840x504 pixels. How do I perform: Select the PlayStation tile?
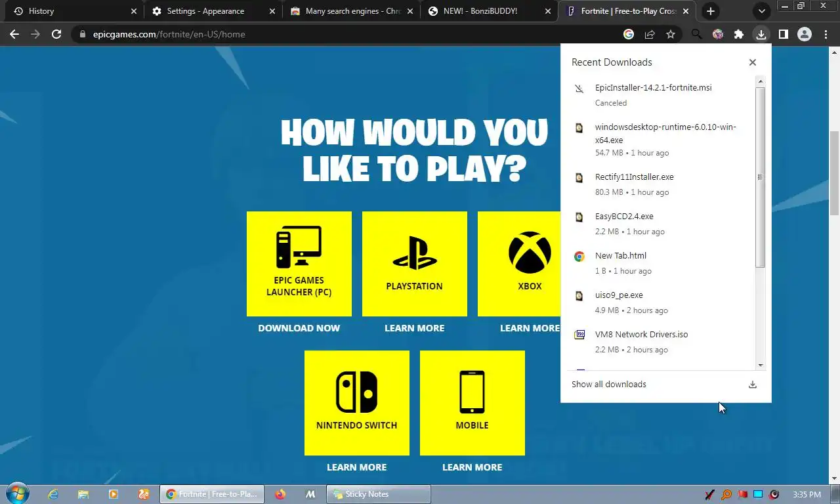(x=415, y=264)
